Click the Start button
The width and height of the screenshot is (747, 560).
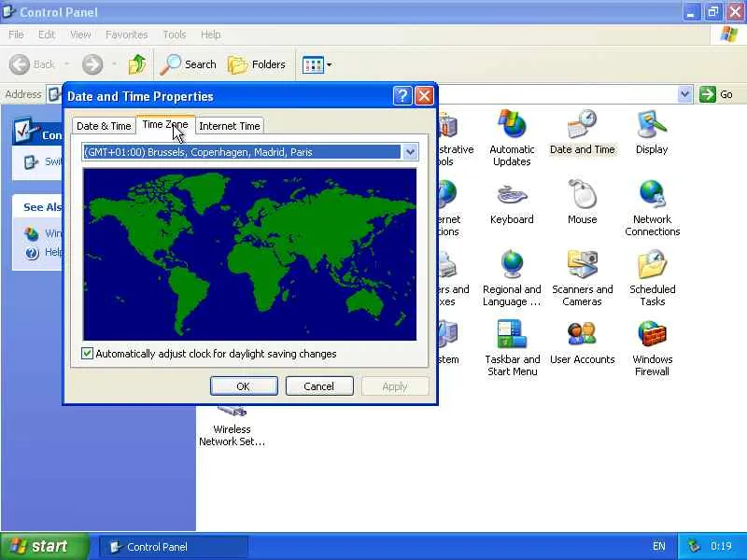(44, 546)
